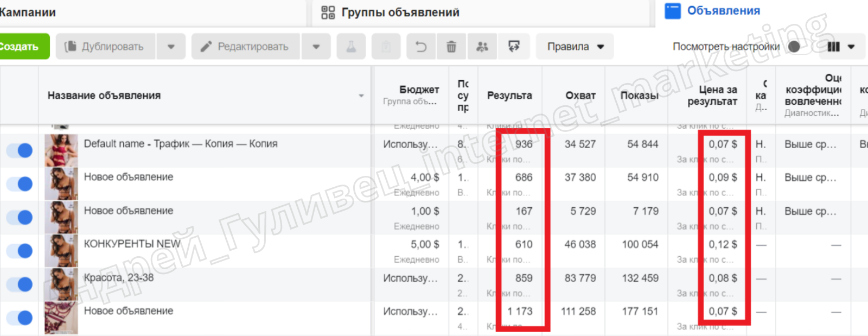Open the Default name - Трафик ad thumbnail
868x336 pixels.
tap(61, 150)
